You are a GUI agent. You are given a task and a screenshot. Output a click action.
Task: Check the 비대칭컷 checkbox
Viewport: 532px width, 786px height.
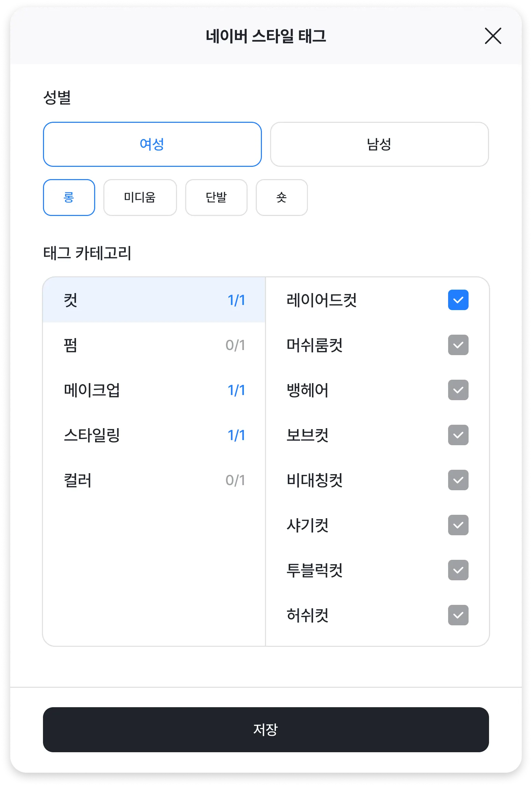[458, 480]
